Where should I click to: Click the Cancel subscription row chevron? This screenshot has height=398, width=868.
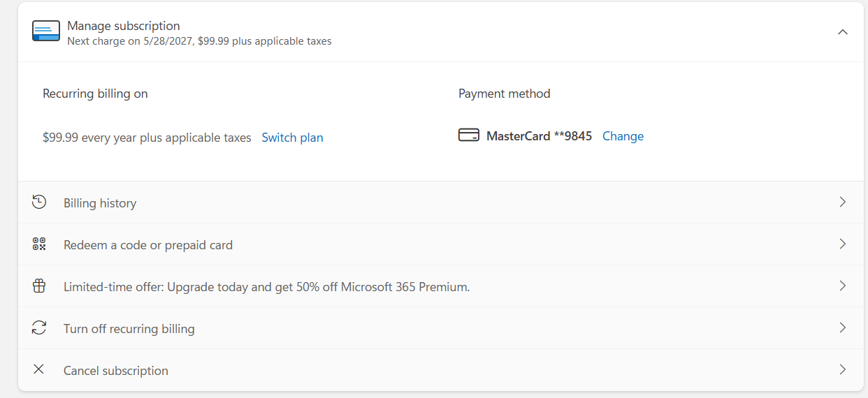pos(843,369)
